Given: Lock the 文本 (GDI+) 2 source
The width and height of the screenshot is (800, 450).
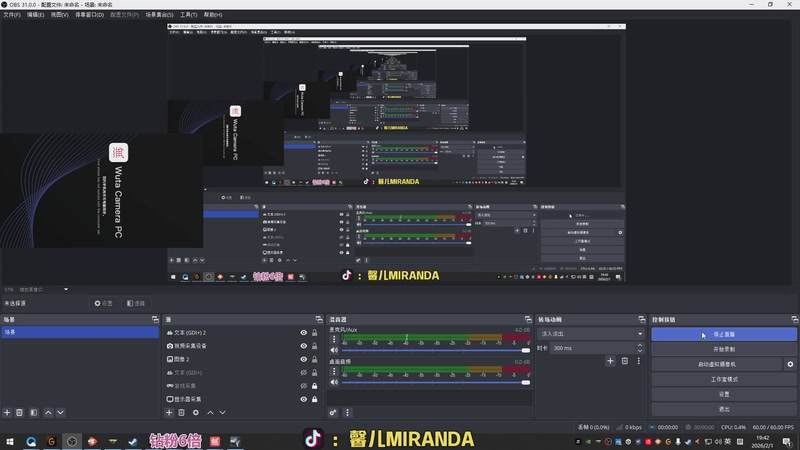Looking at the screenshot, I should coord(315,333).
